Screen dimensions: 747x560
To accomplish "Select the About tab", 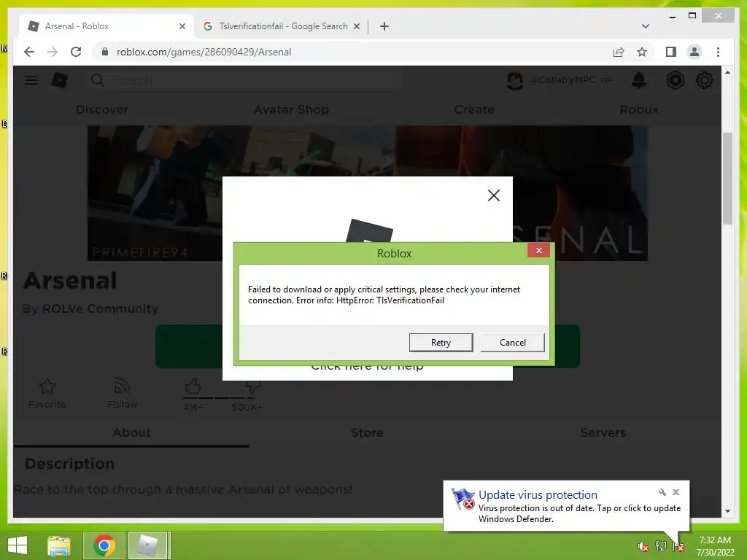I will coord(131,432).
